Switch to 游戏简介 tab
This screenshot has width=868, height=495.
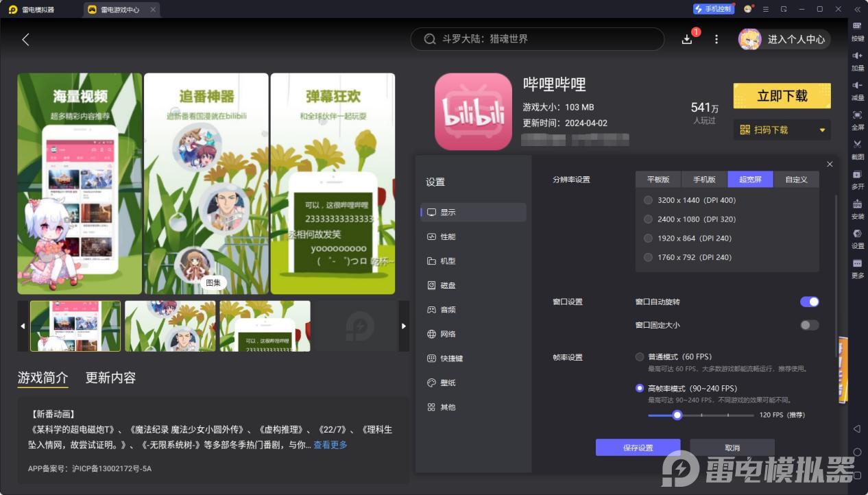(x=43, y=378)
